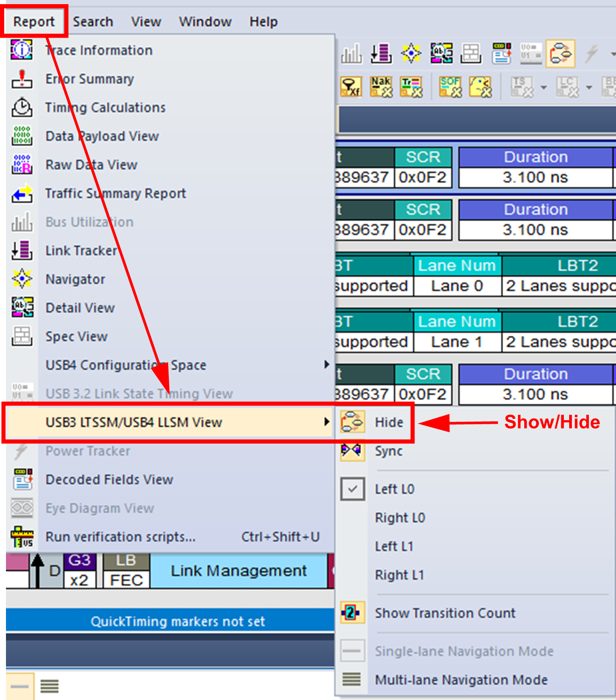The image size is (616, 700).
Task: Click the Raw Data View icon
Action: click(x=22, y=165)
